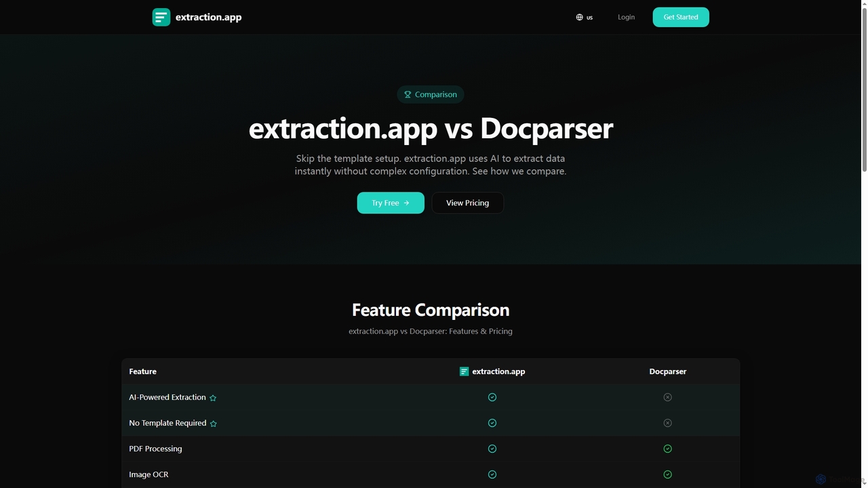Click the Comparison trophy badge
The width and height of the screenshot is (868, 488).
pos(431,95)
